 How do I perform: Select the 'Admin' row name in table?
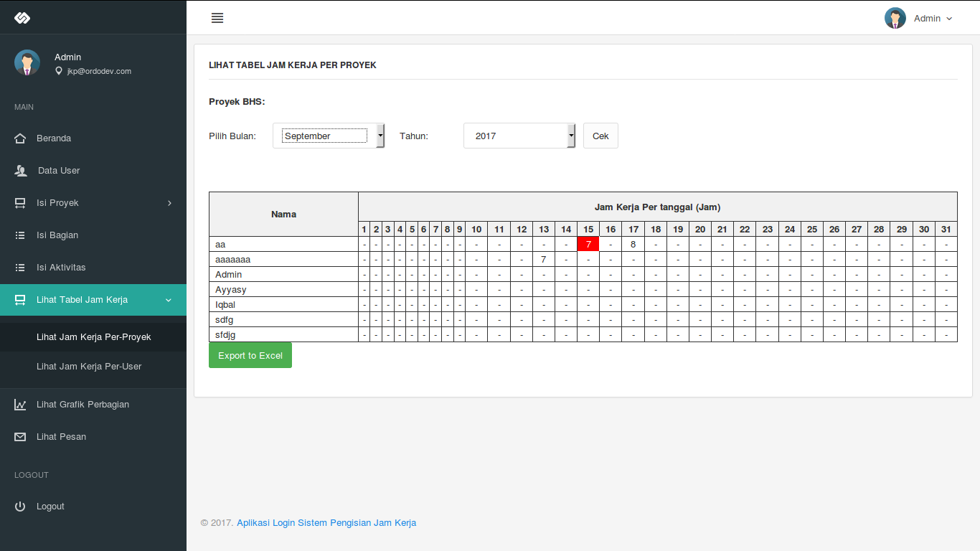283,274
